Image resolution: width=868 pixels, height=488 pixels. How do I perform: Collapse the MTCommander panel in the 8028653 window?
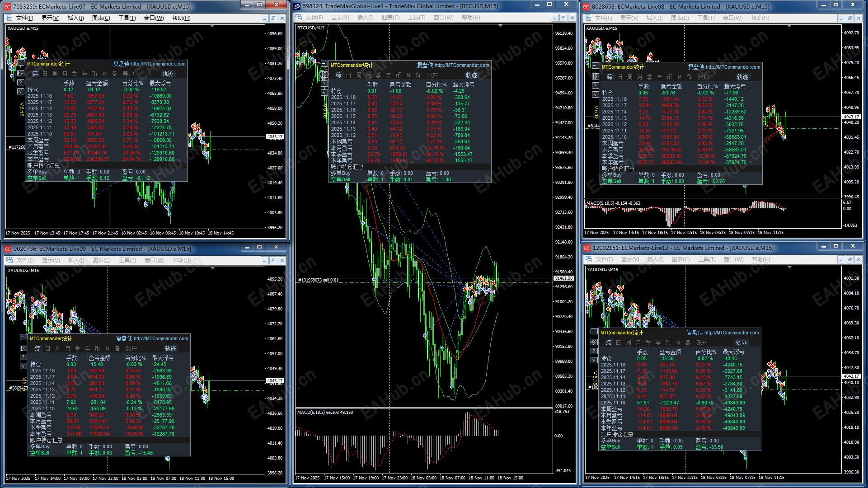(x=596, y=66)
